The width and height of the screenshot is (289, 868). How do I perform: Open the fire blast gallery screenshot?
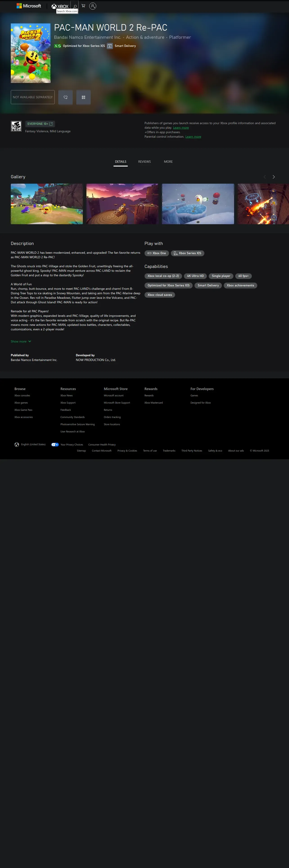click(263, 204)
